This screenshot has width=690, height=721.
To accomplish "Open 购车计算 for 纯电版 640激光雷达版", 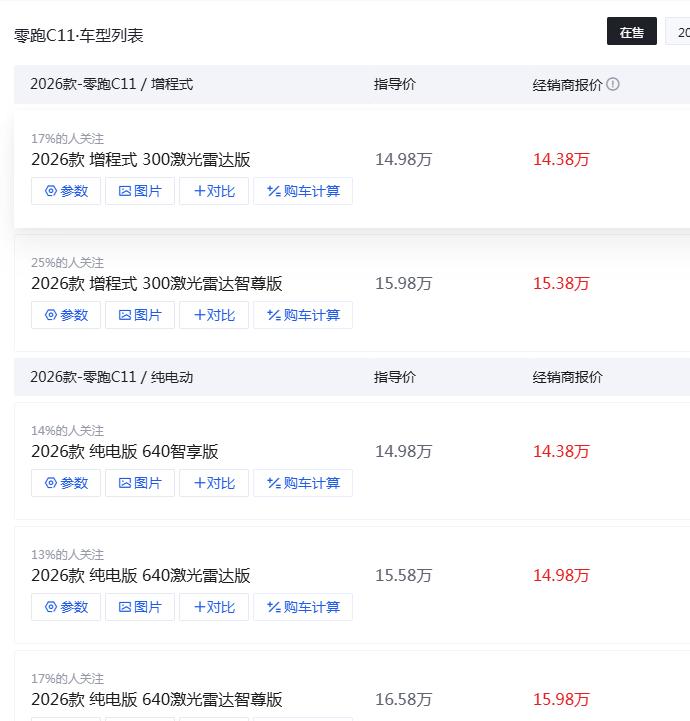I will [303, 607].
